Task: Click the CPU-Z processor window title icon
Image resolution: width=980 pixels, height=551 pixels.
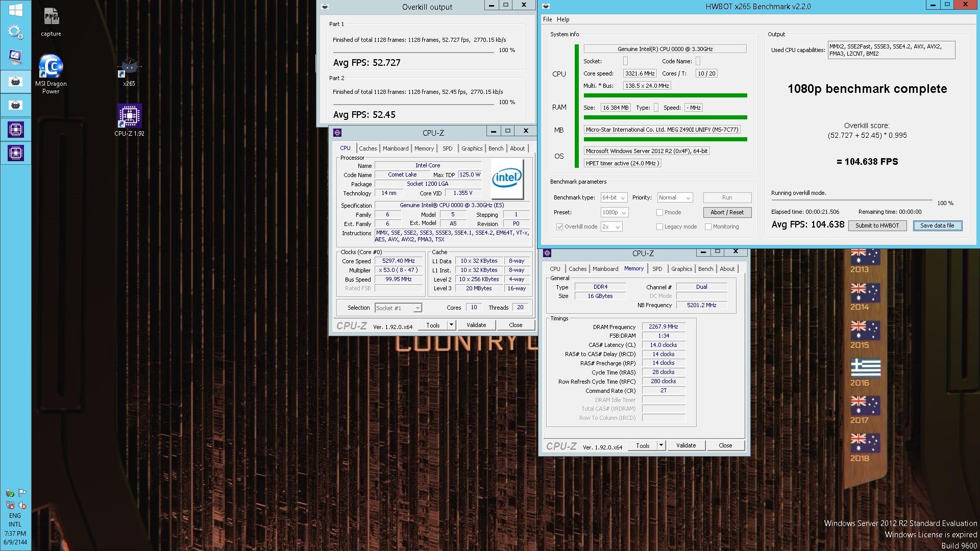Action: (x=337, y=133)
